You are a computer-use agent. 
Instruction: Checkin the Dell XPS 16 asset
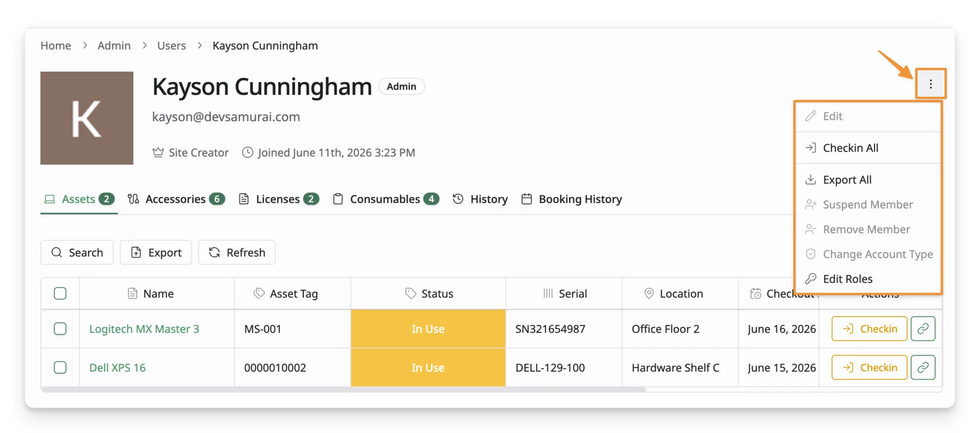(869, 368)
